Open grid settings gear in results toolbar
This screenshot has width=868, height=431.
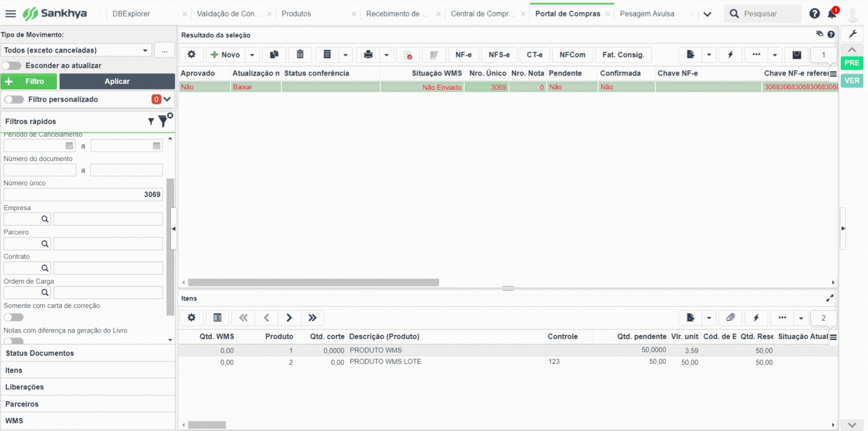click(x=192, y=55)
